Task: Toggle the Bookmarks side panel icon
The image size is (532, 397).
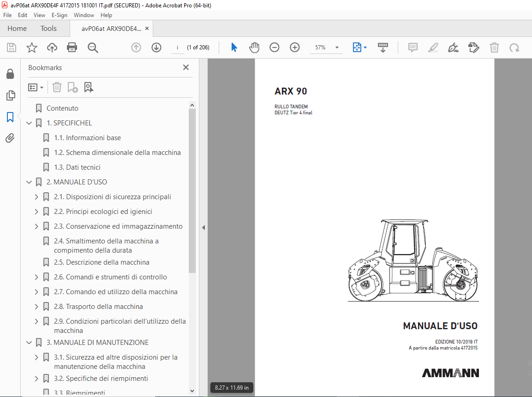Action: click(x=10, y=117)
